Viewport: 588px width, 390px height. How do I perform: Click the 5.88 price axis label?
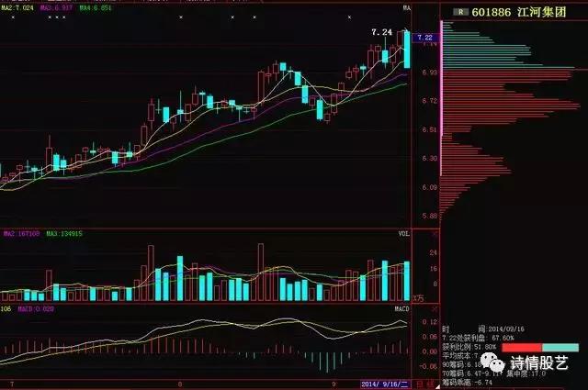pos(430,216)
